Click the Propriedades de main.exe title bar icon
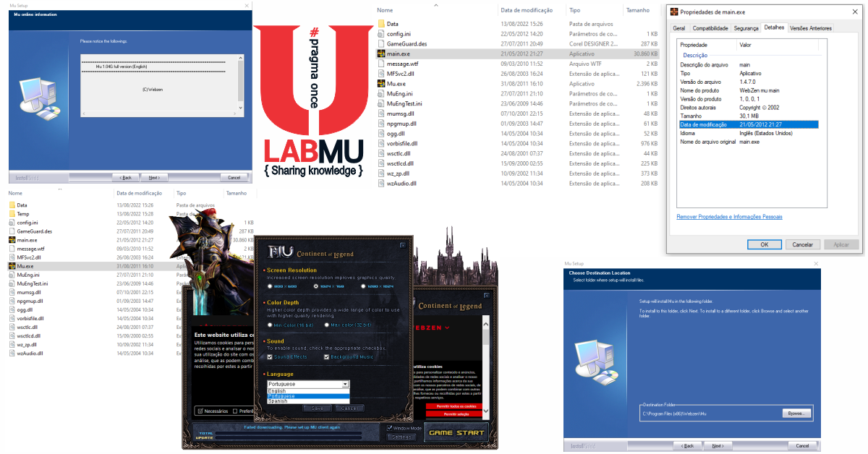The width and height of the screenshot is (868, 454). 673,12
